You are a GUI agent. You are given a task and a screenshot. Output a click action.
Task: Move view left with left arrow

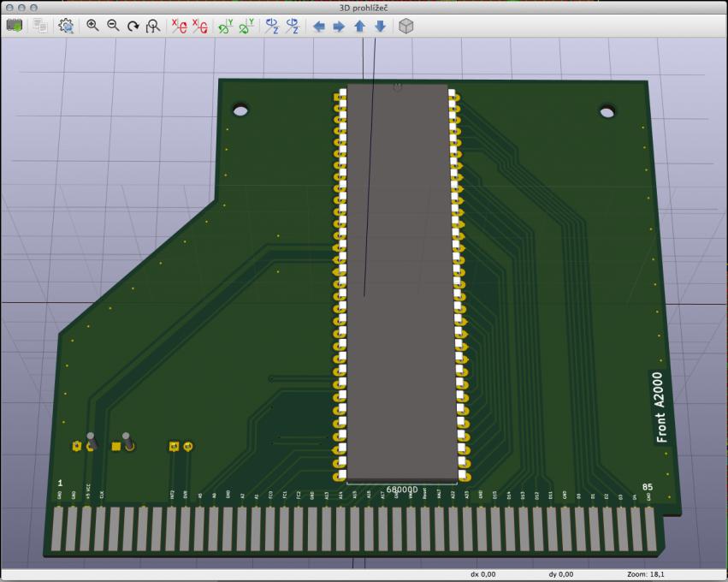[319, 26]
